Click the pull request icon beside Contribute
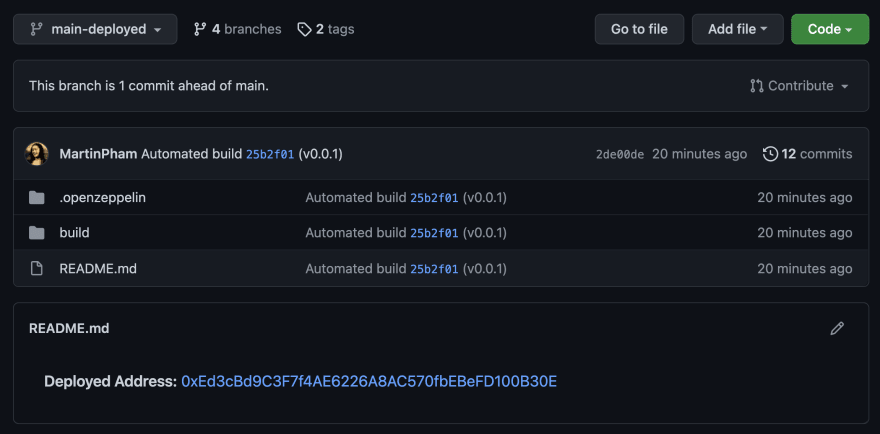The image size is (880, 434). [757, 86]
